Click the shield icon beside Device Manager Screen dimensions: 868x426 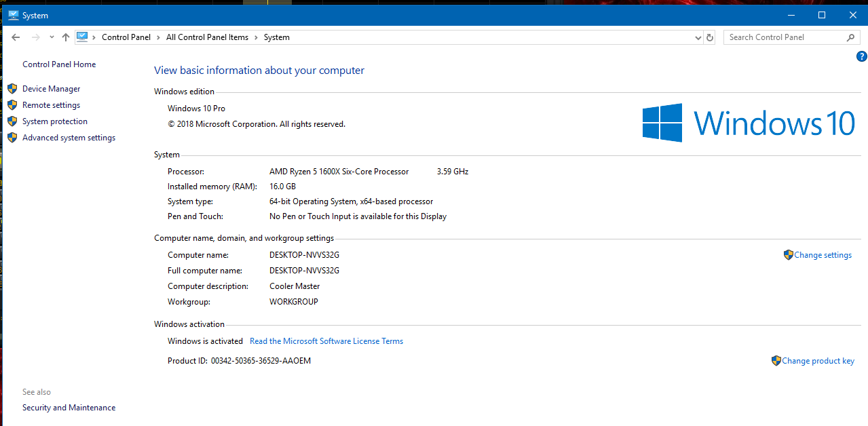[x=12, y=89]
